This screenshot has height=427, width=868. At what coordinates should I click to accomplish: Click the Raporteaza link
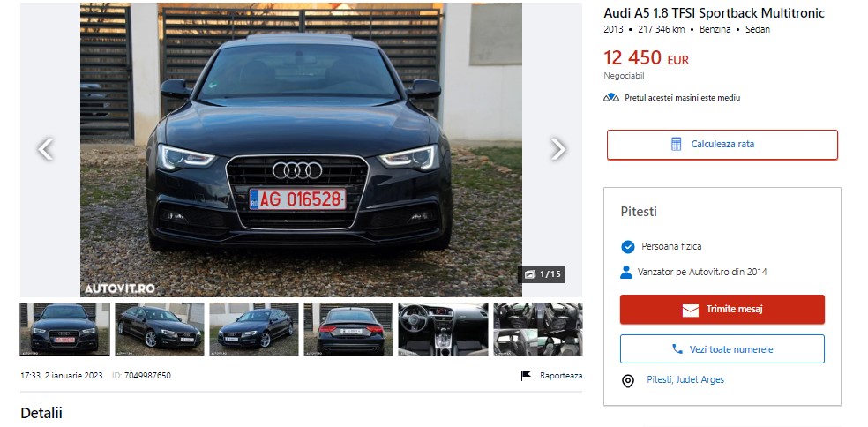tap(561, 376)
